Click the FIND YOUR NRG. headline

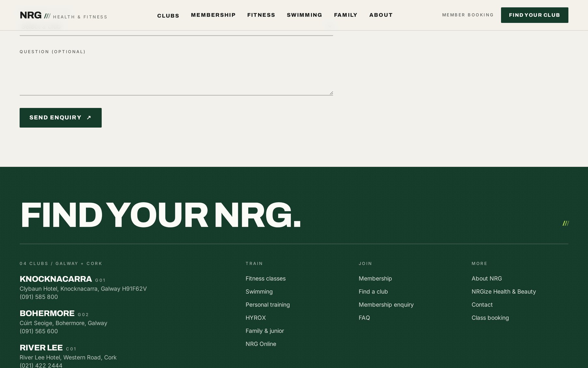tap(160, 215)
